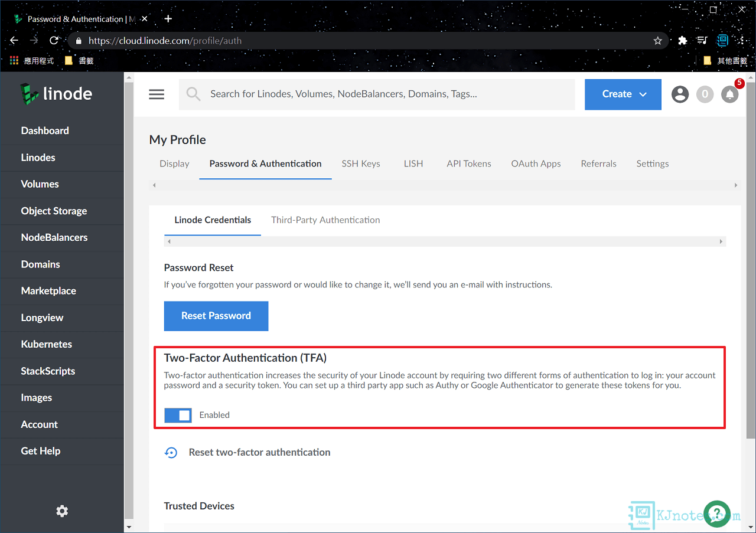Select the Linode Credentials tab
Screen dimensions: 756x533
(x=213, y=220)
